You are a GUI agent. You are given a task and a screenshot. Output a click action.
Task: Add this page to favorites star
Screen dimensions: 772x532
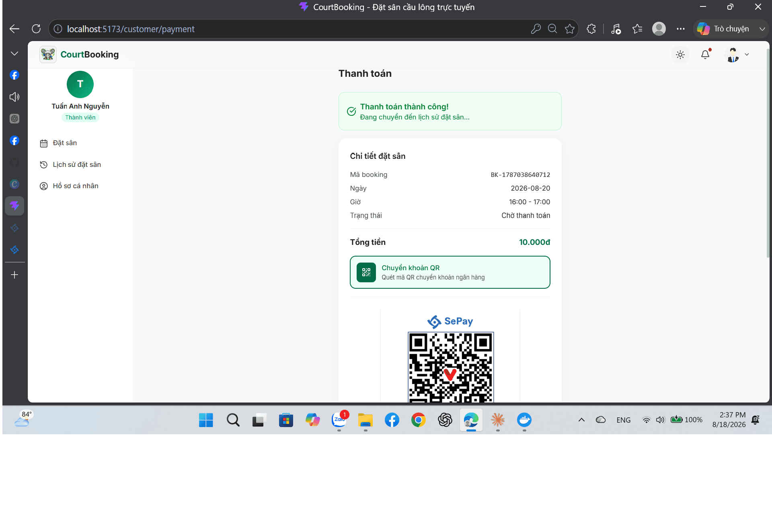570,29
